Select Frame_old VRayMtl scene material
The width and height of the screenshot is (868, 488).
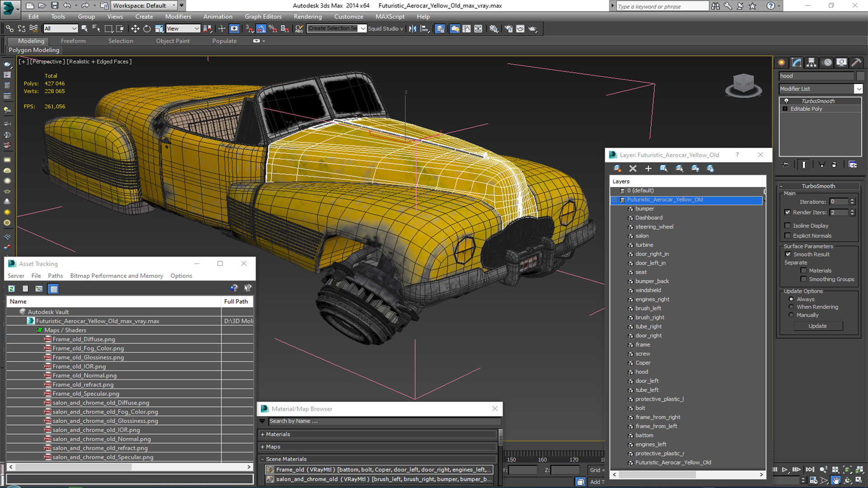point(379,470)
